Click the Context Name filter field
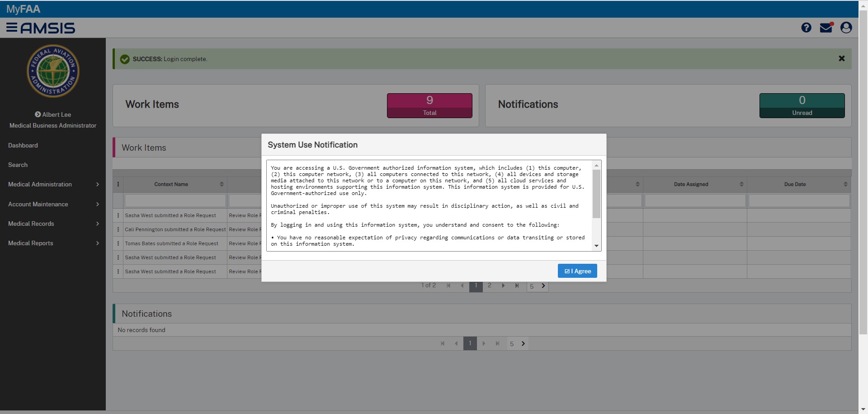This screenshot has height=414, width=868. 175,200
